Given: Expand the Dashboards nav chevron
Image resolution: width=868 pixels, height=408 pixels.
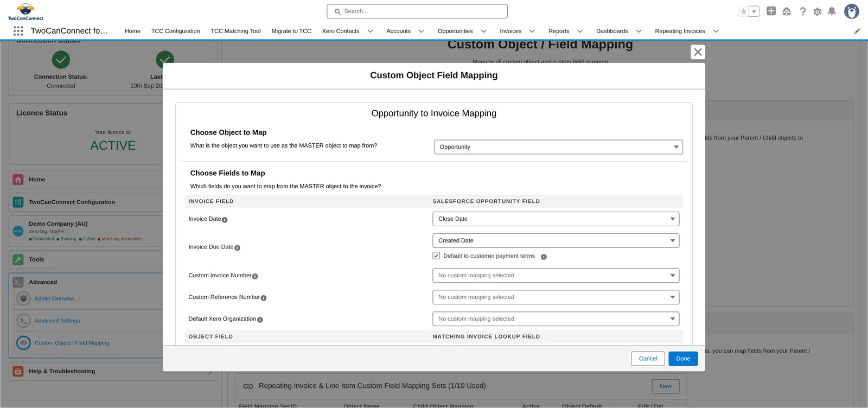Looking at the screenshot, I should (639, 31).
